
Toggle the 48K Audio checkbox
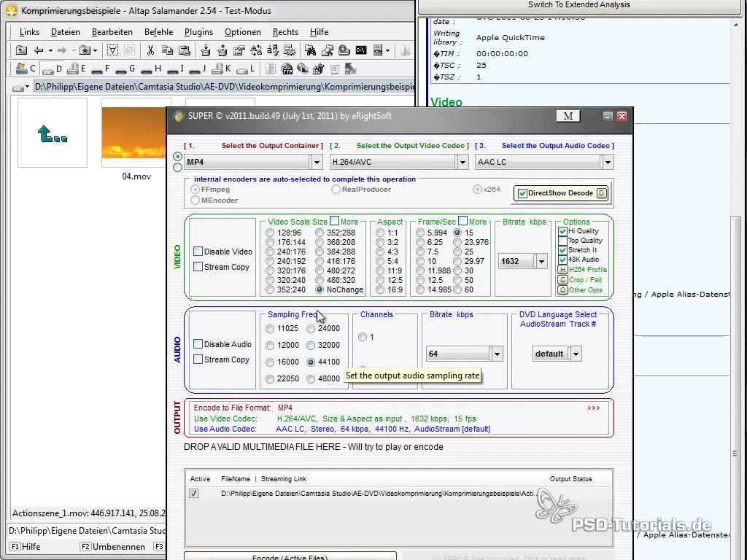[x=562, y=260]
